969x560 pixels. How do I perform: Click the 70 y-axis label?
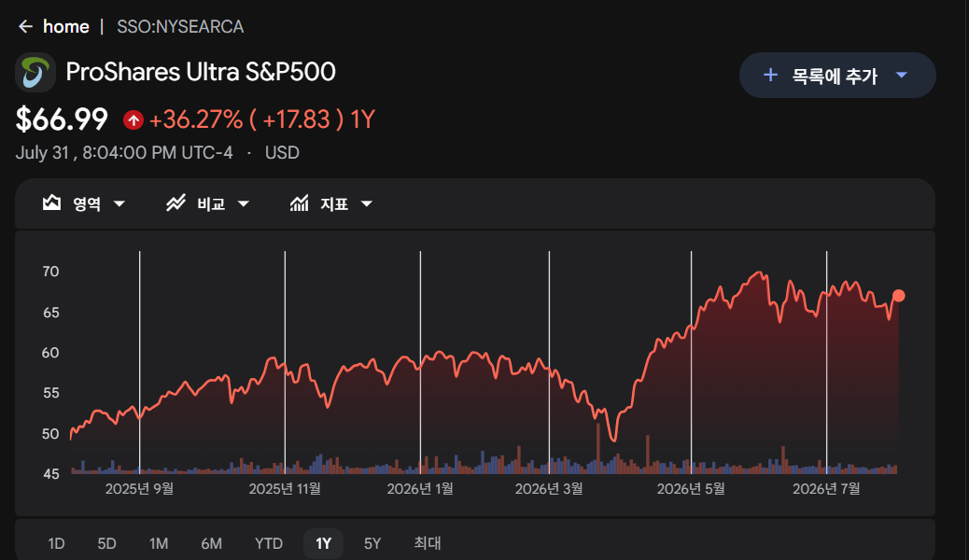coord(50,272)
